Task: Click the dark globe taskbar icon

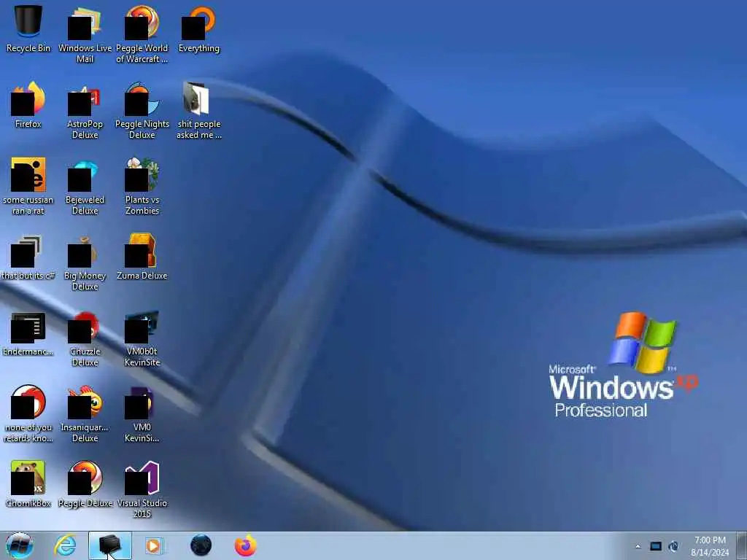Action: pos(201,545)
